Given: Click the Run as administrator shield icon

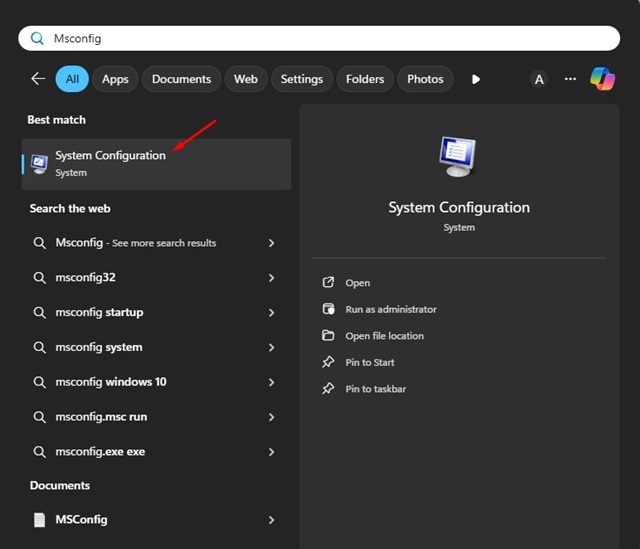Looking at the screenshot, I should [x=328, y=309].
